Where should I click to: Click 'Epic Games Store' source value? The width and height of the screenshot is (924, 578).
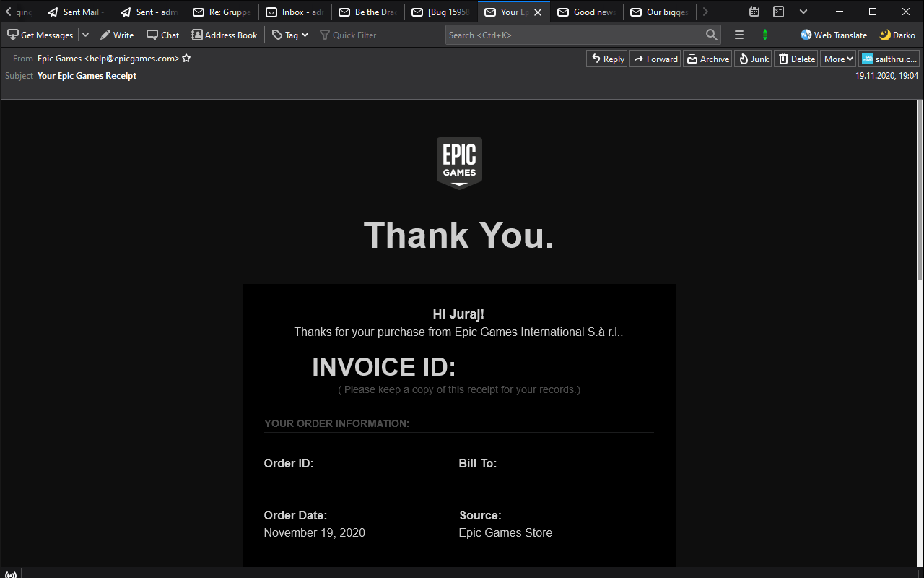[x=505, y=533]
